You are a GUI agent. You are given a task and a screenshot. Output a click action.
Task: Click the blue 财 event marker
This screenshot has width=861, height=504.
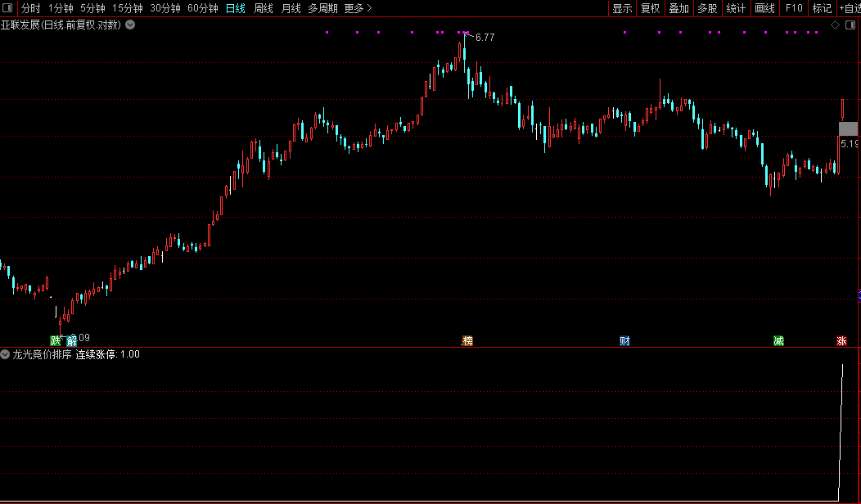[624, 340]
